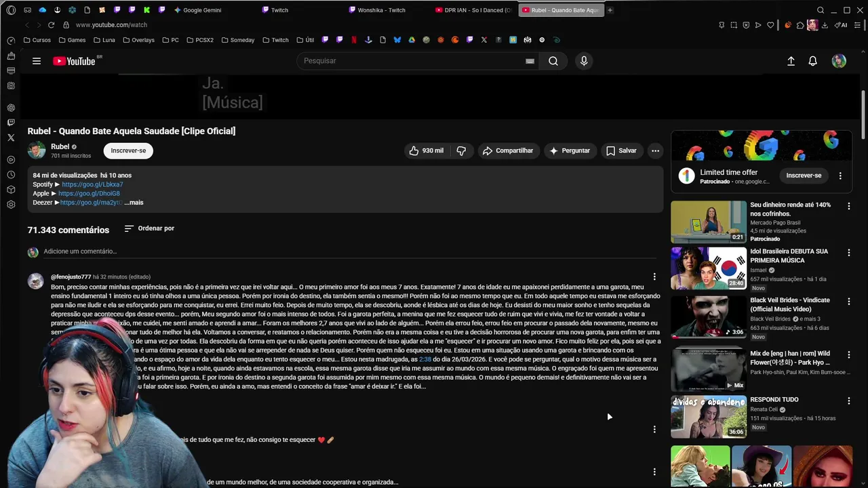
Task: Open the Cursos bookmarks folder
Action: [37, 40]
